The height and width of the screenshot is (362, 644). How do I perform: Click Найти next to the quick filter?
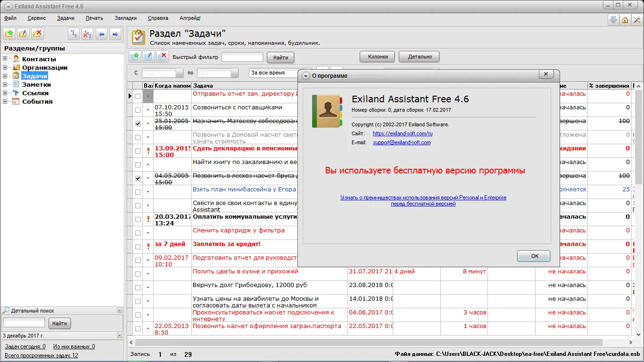click(x=281, y=58)
